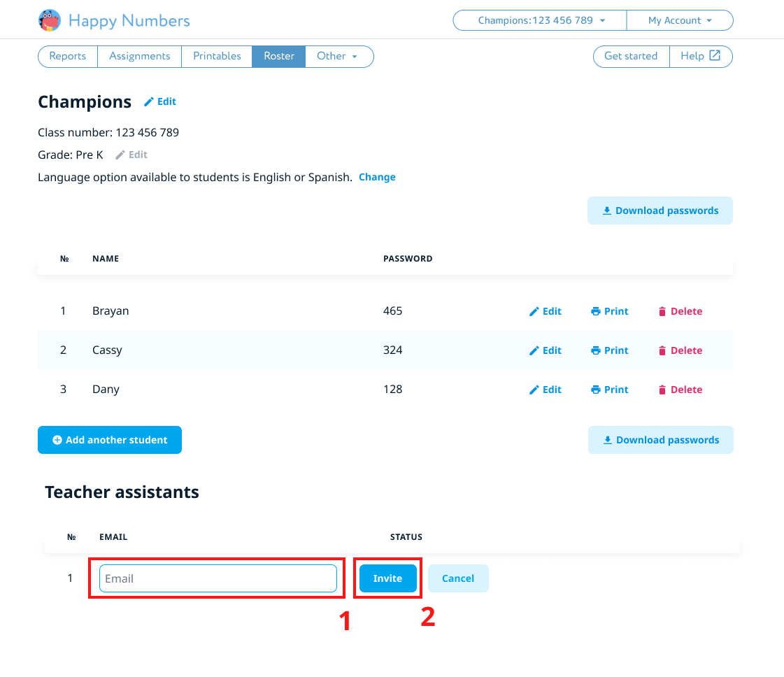The width and height of the screenshot is (784, 677).
Task: Open the Printables tab
Action: point(217,56)
